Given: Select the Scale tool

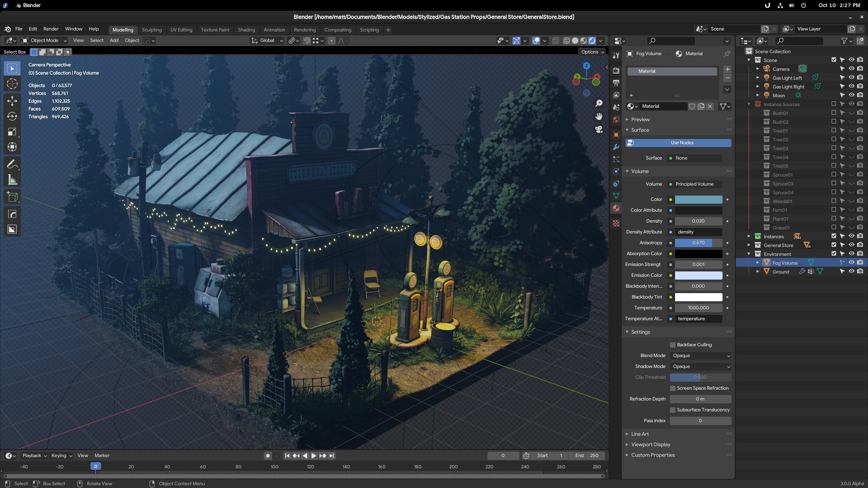Looking at the screenshot, I should click(12, 131).
